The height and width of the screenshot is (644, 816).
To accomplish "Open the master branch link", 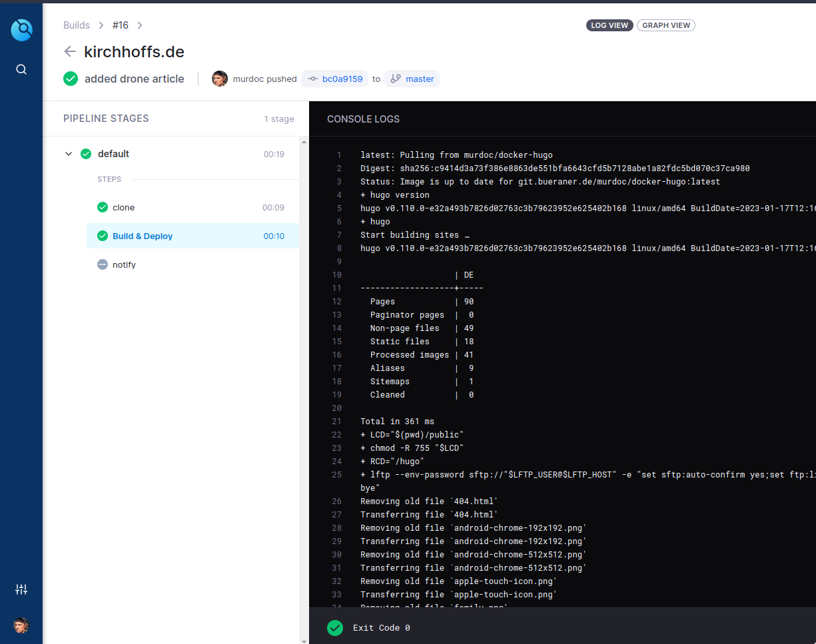I will click(419, 79).
